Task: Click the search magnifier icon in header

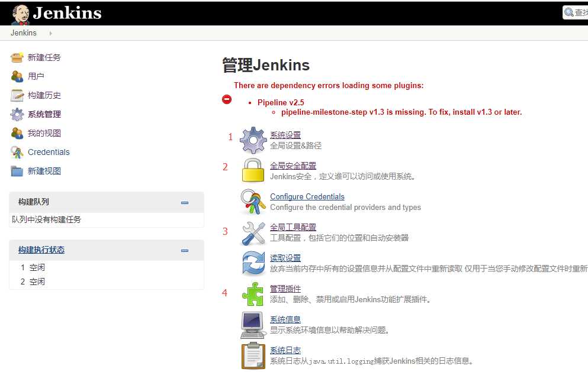Action: click(569, 12)
